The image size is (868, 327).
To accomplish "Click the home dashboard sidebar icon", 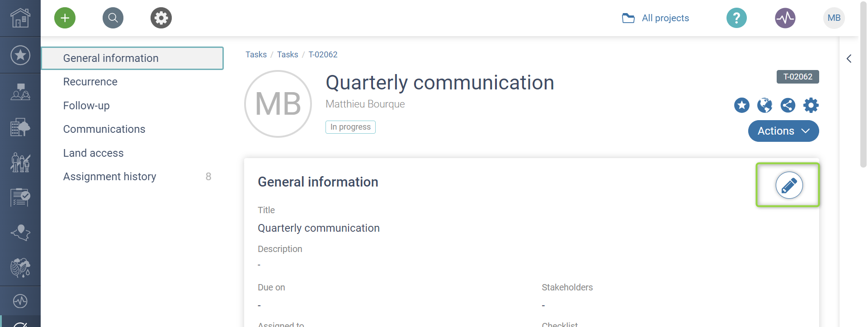I will (x=20, y=18).
